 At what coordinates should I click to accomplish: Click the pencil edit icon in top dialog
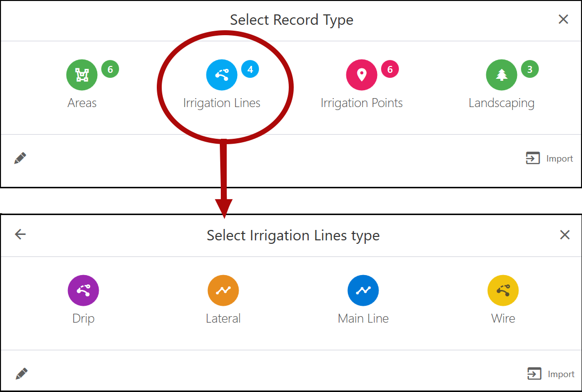20,159
